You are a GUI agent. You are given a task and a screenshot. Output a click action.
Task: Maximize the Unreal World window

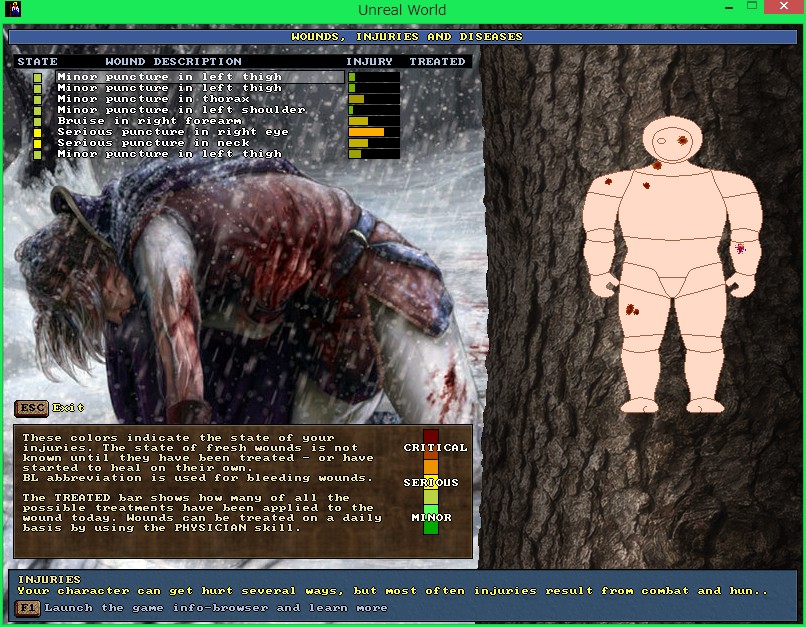(x=752, y=6)
